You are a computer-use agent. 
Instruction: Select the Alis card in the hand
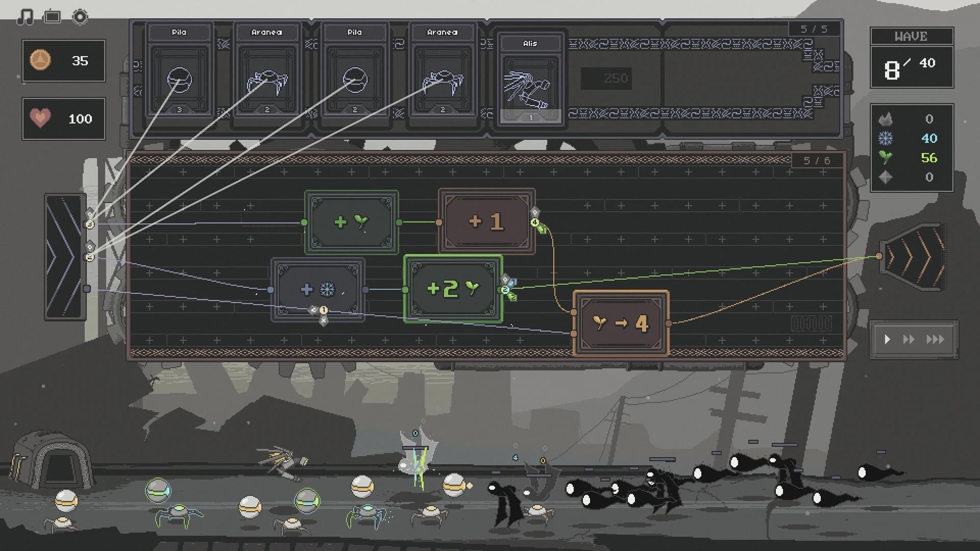click(531, 79)
